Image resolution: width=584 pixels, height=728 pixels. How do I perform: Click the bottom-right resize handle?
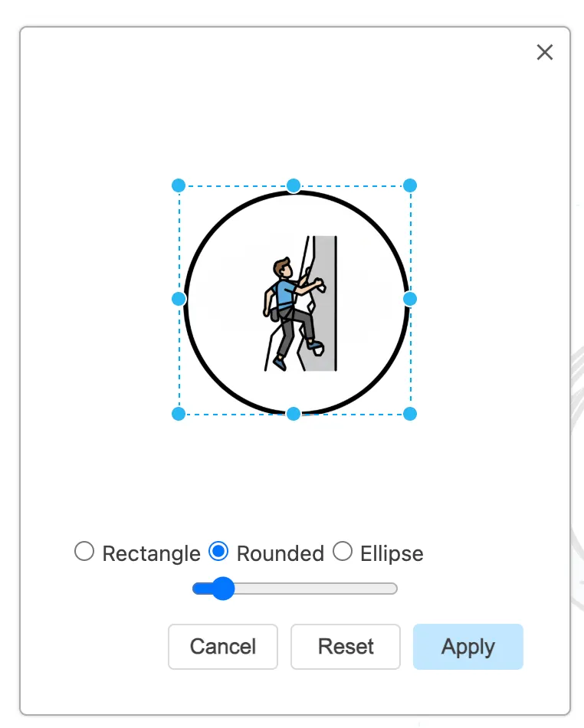coord(410,413)
